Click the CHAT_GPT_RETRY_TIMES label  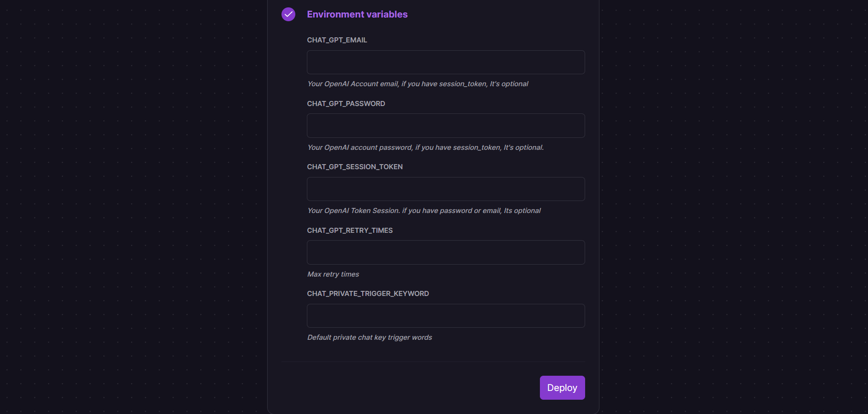coord(350,231)
